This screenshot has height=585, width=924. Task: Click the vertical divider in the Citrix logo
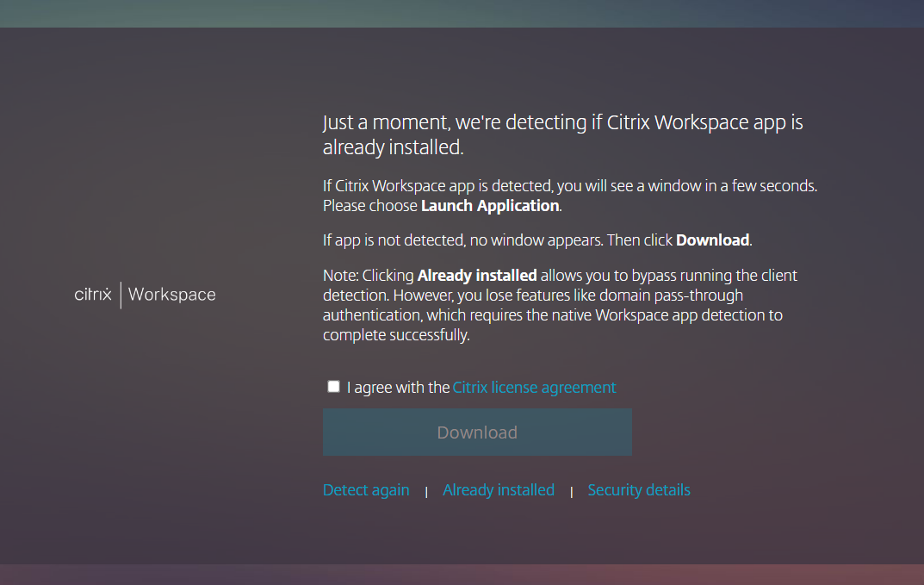tap(121, 295)
